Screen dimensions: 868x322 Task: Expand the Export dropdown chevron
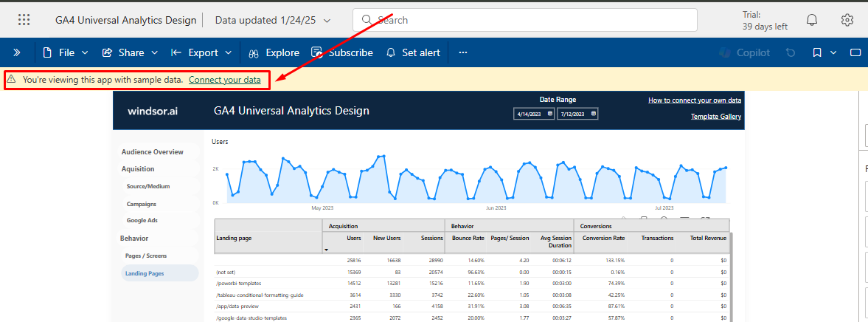coord(229,52)
